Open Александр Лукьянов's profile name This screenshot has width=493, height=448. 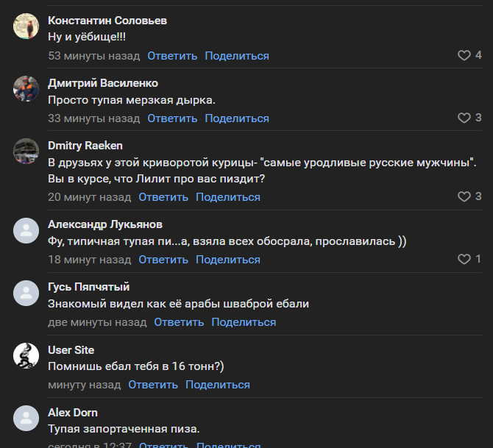[105, 224]
